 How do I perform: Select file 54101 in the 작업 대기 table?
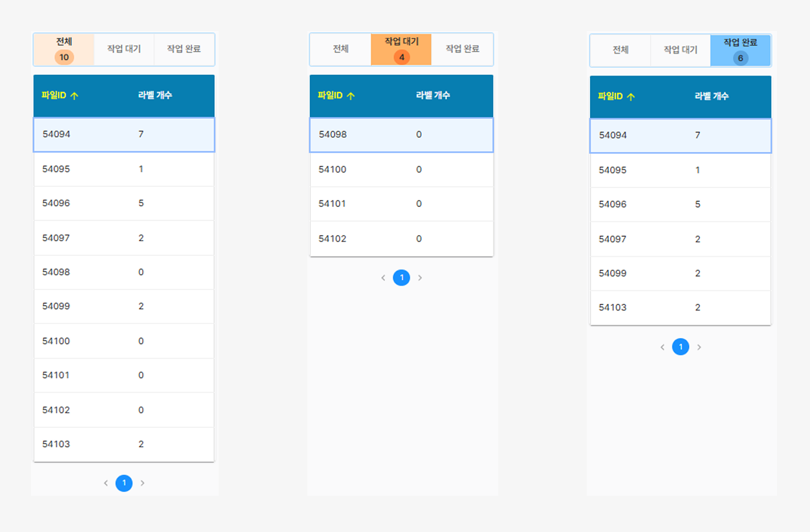point(402,204)
